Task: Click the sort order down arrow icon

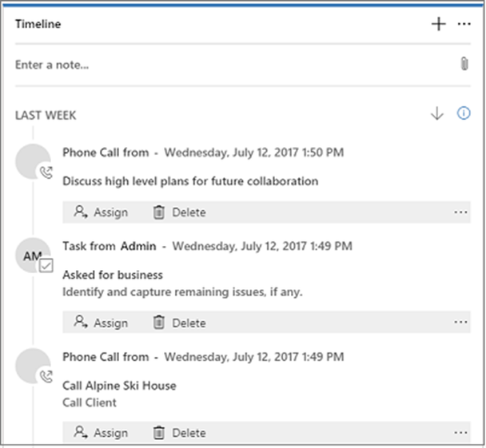Action: (437, 113)
